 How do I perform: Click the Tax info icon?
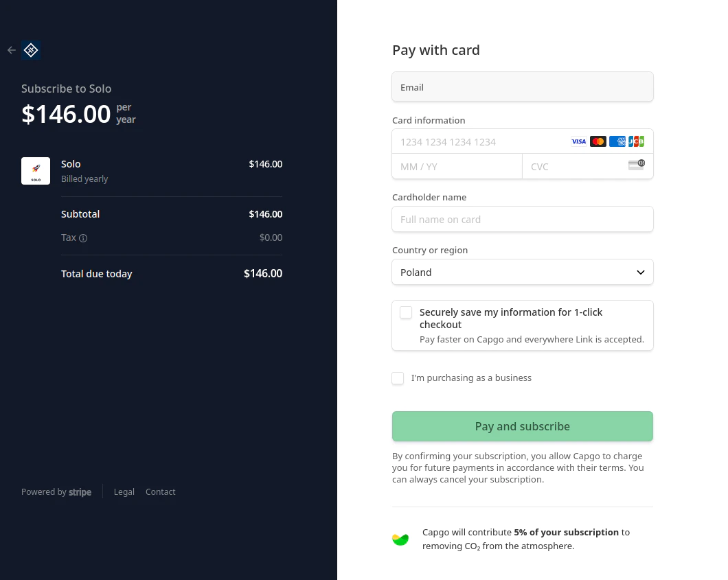83,238
